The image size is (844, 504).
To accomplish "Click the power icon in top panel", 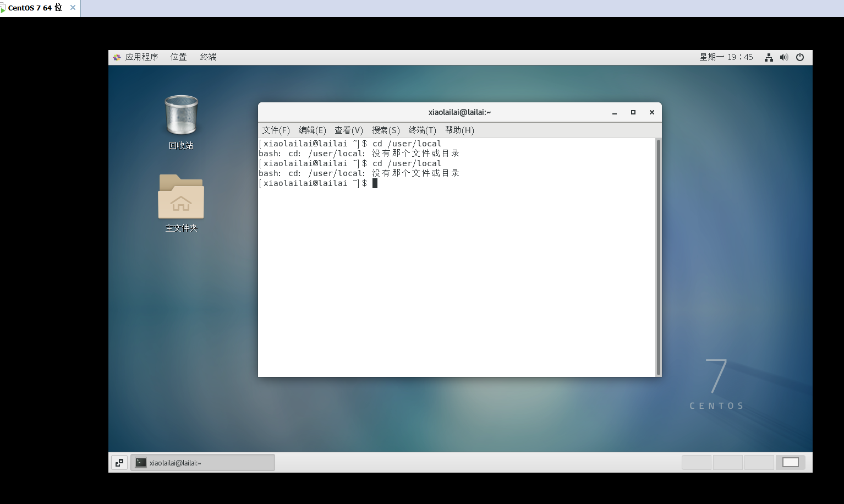I will tap(800, 57).
